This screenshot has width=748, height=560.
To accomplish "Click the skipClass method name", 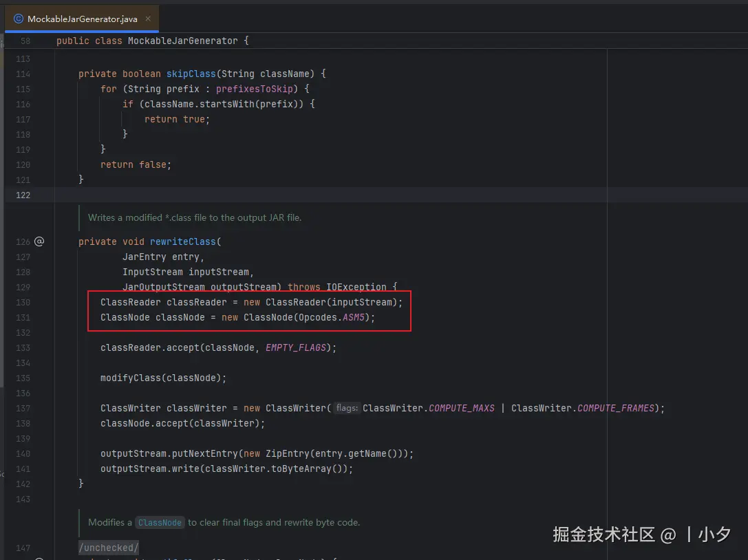I will pyautogui.click(x=191, y=74).
